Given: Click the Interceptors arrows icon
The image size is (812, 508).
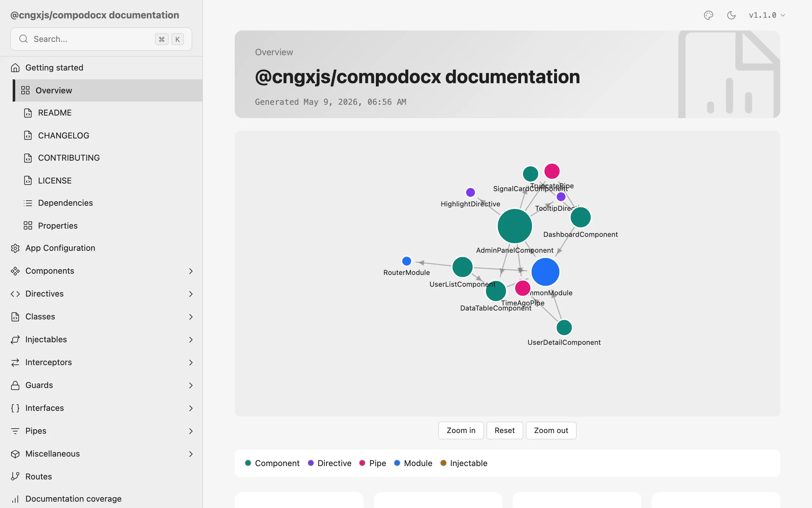Looking at the screenshot, I should click(15, 363).
